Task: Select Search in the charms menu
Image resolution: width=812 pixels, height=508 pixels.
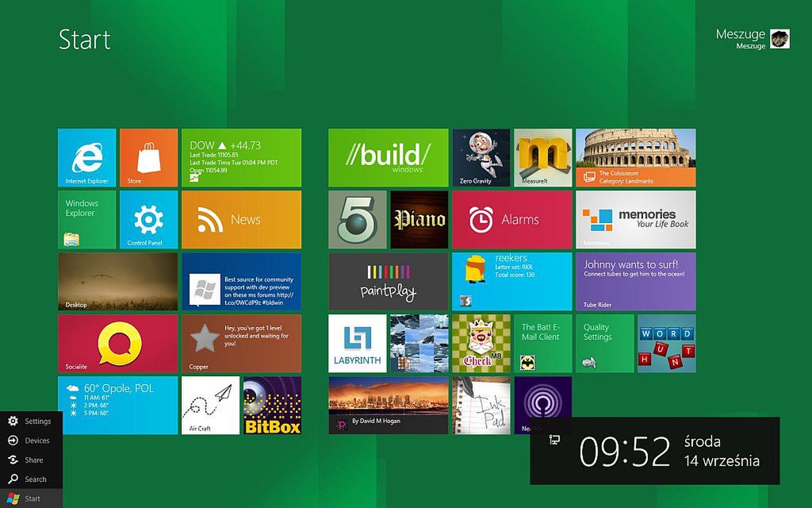Action: (31, 479)
